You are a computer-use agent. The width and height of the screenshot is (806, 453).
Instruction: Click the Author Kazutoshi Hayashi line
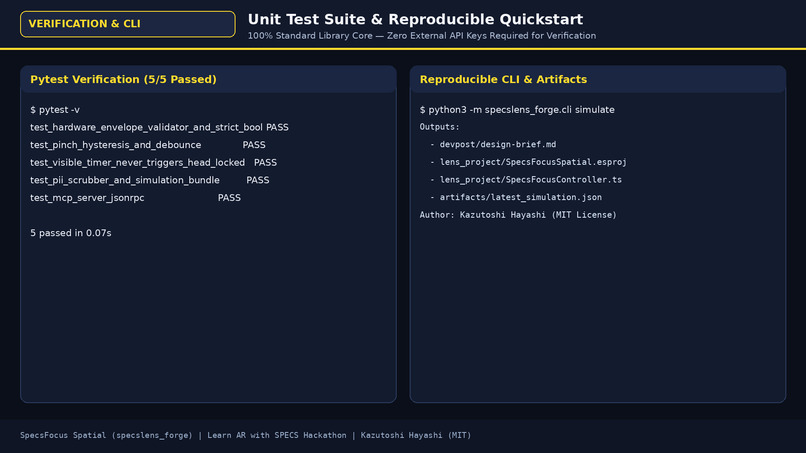coord(518,215)
